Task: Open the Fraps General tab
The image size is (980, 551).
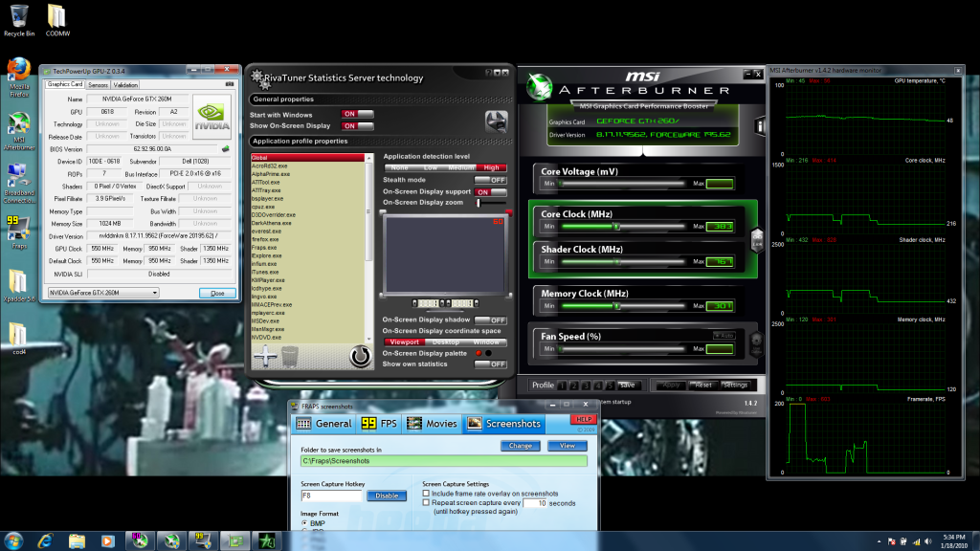Action: tap(323, 424)
